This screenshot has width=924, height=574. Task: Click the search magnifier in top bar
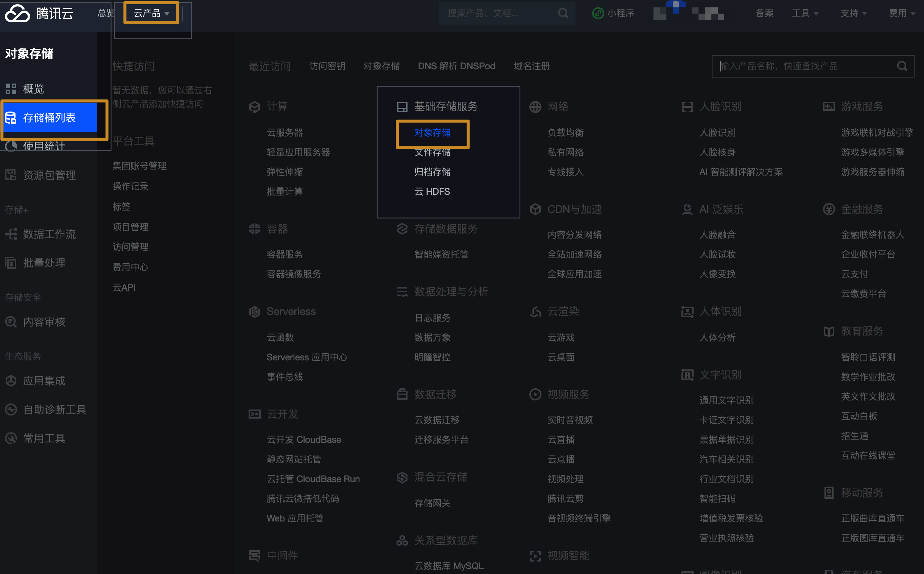click(x=563, y=14)
